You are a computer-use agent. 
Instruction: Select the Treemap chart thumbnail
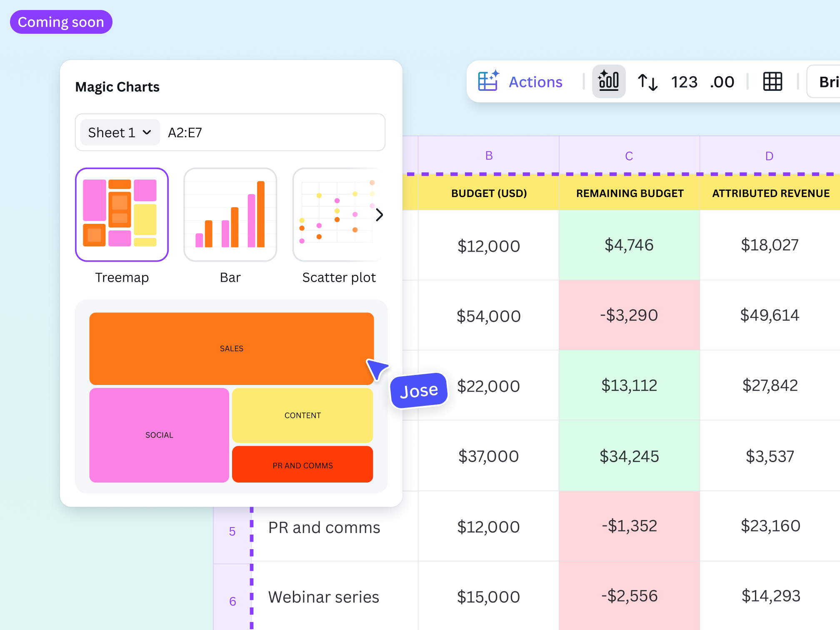122,215
